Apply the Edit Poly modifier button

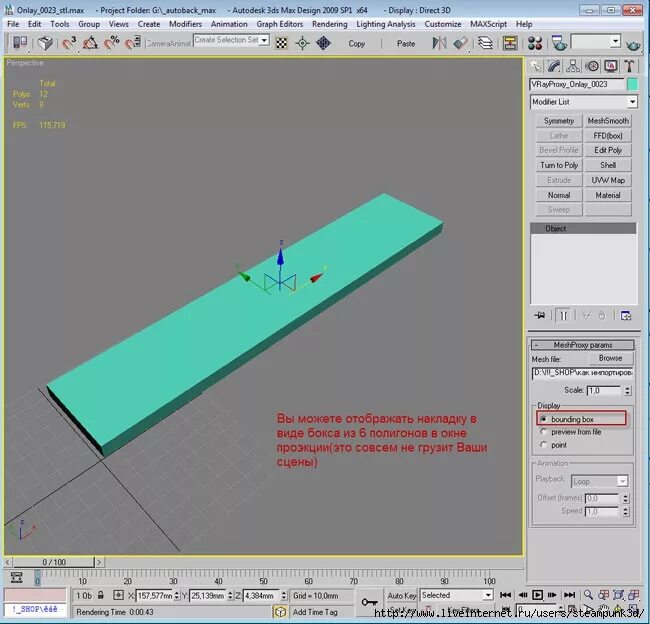pos(608,150)
